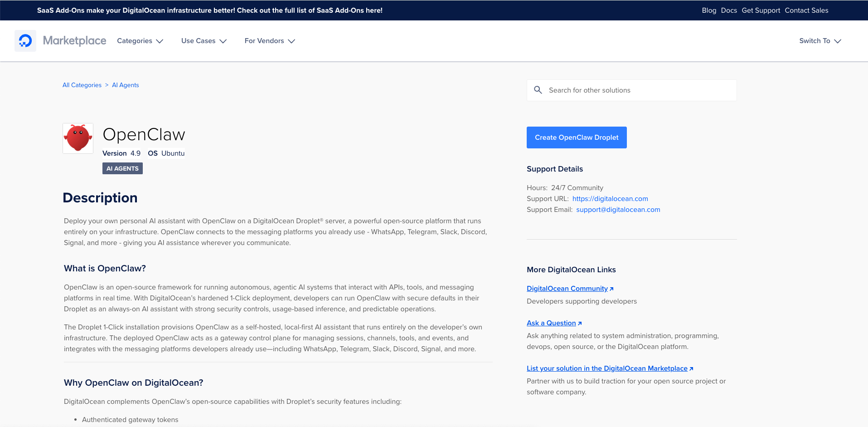
Task: Open the For Vendors menu
Action: [270, 41]
